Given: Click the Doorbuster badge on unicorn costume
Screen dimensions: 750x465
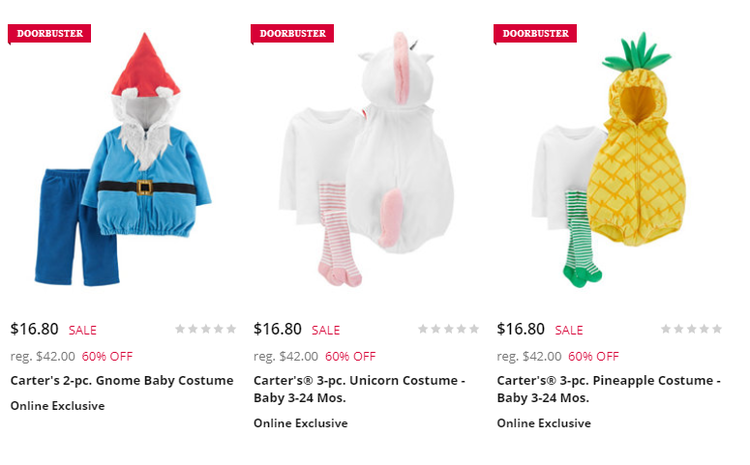Looking at the screenshot, I should coord(293,33).
